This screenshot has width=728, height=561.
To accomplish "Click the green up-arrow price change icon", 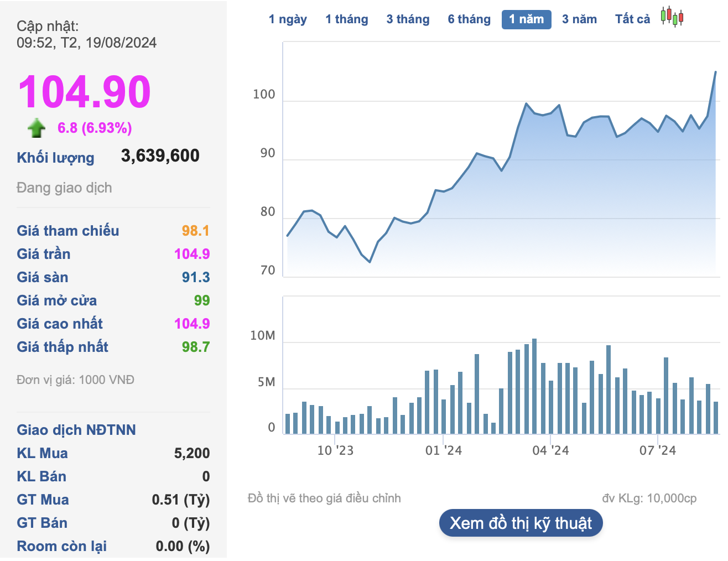I will point(37,128).
